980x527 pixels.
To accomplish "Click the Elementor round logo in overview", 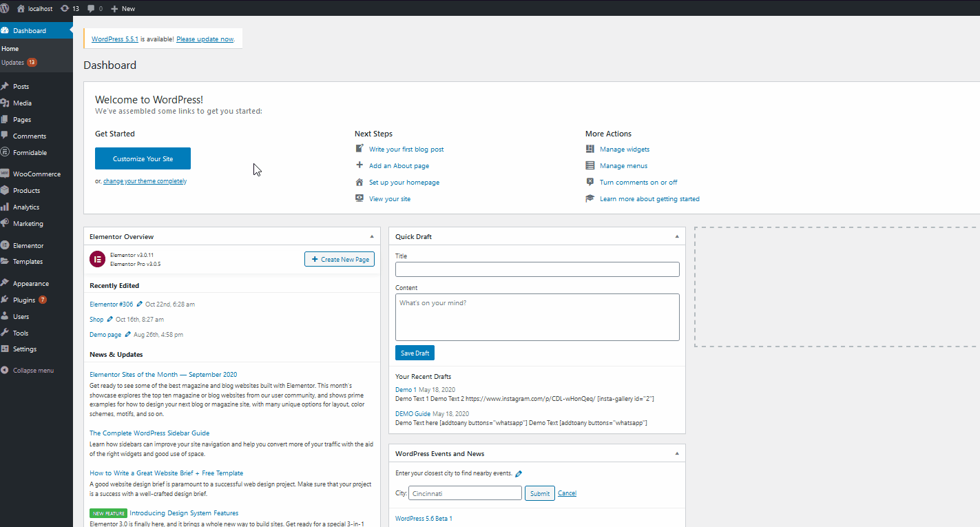I will pyautogui.click(x=97, y=259).
